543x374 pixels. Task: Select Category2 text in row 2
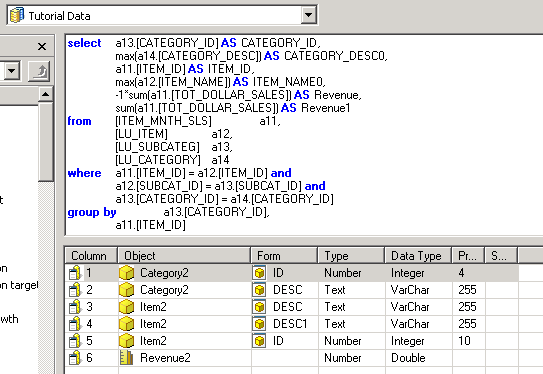164,290
